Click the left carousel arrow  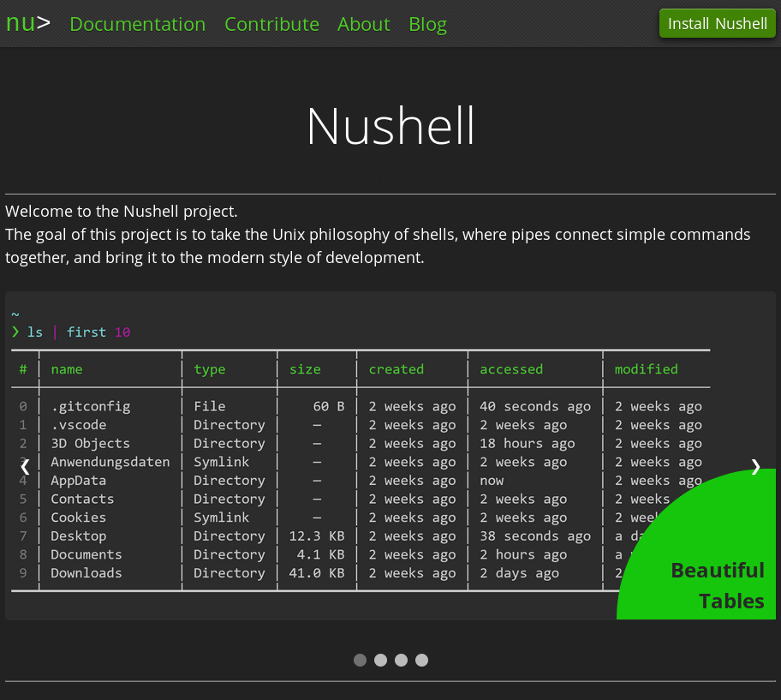(25, 467)
